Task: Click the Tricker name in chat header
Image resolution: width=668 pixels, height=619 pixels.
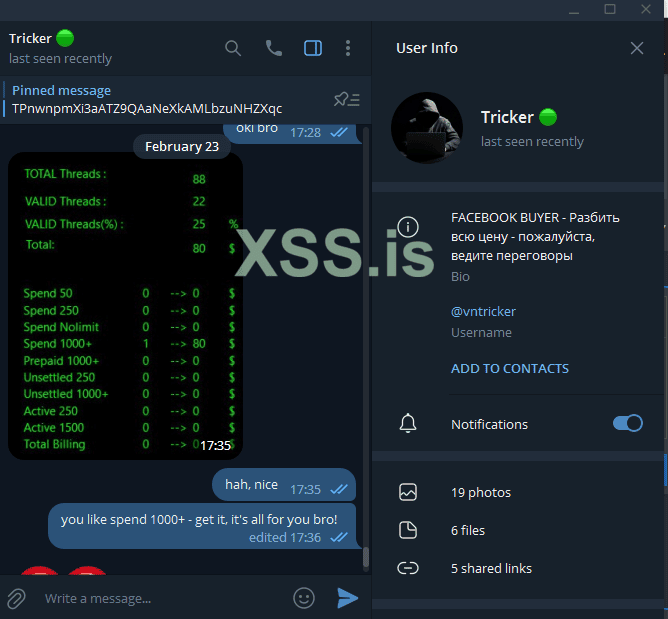Action: coord(30,39)
